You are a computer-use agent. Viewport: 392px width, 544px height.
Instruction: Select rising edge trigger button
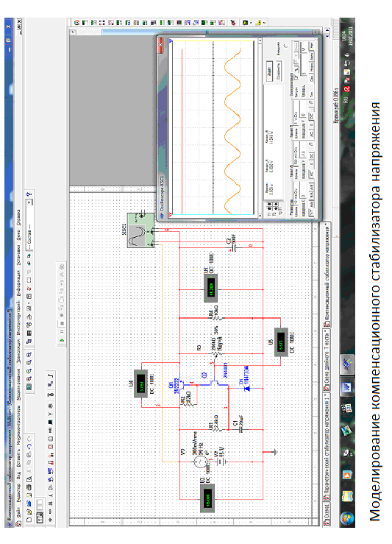tap(296, 76)
